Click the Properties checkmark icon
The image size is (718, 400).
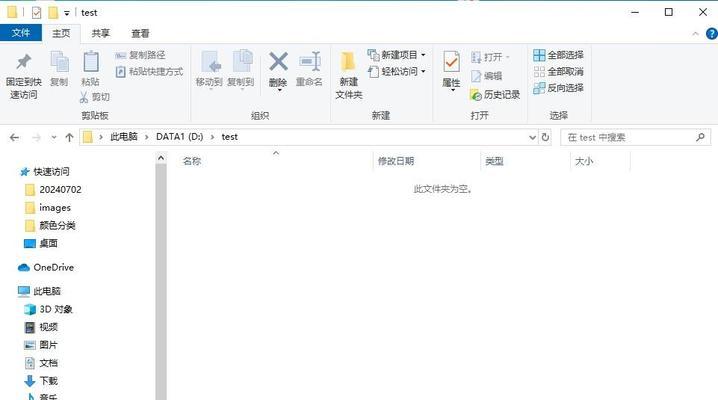451,62
